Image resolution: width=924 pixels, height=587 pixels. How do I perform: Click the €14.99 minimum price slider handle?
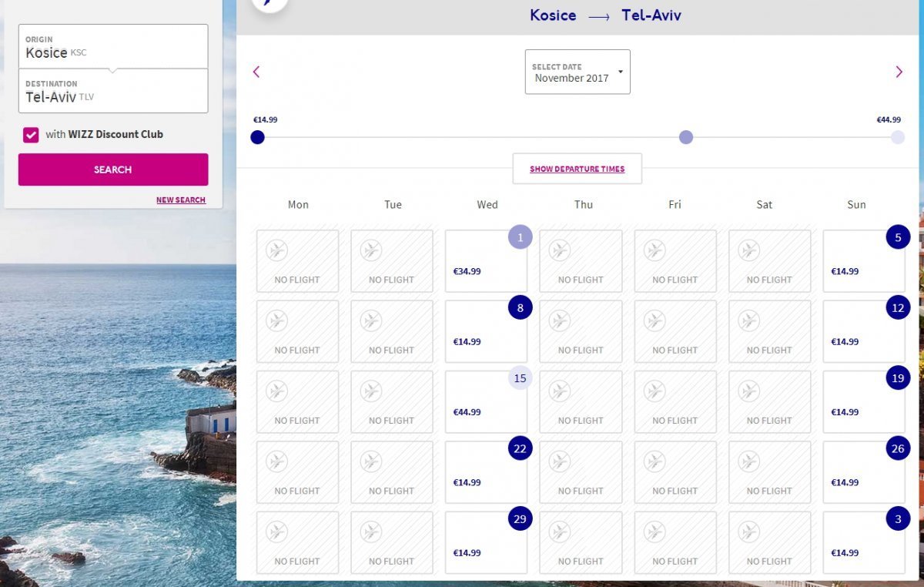coord(258,137)
